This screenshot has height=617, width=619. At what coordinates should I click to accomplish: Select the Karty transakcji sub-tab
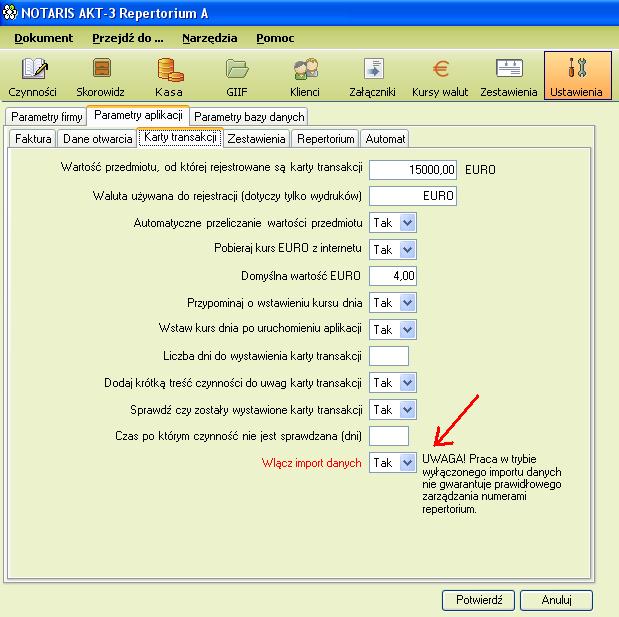[x=180, y=137]
